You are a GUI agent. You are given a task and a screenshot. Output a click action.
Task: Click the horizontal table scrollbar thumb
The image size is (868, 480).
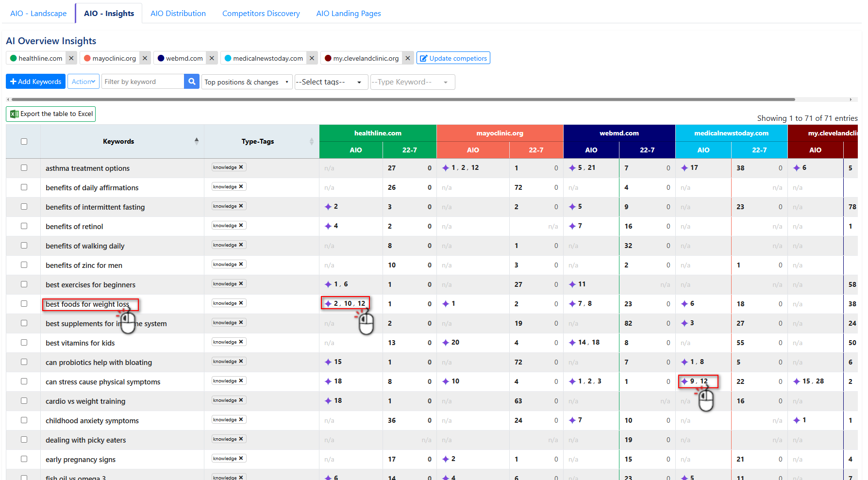pyautogui.click(x=403, y=99)
